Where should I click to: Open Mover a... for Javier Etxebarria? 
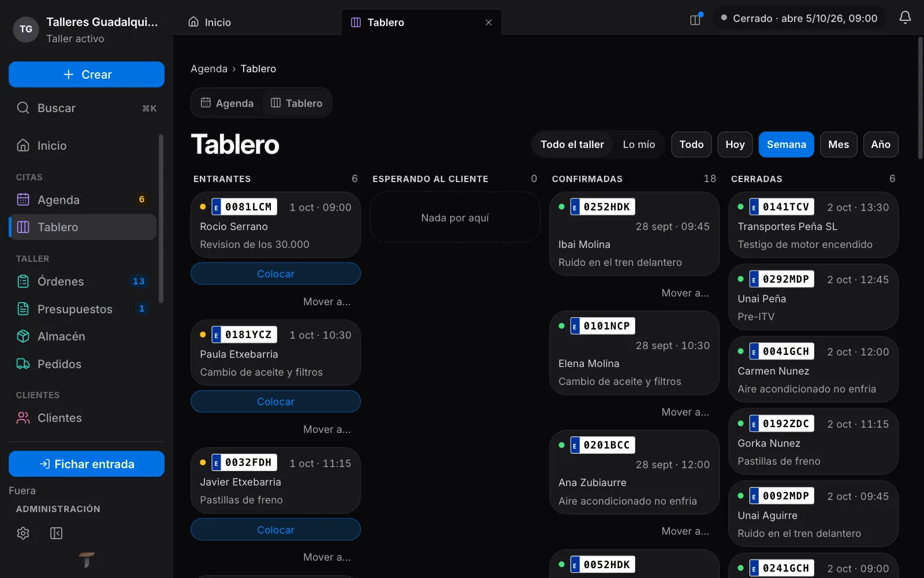327,557
